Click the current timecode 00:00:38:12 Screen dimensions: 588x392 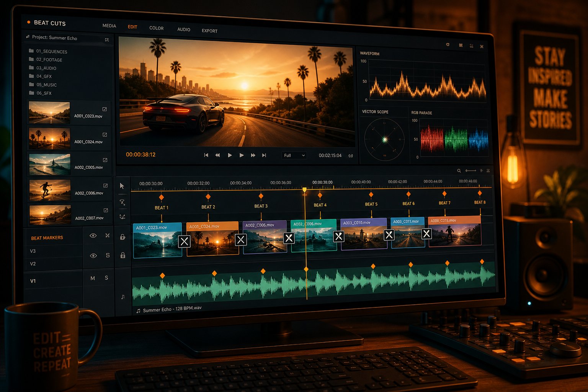click(140, 155)
